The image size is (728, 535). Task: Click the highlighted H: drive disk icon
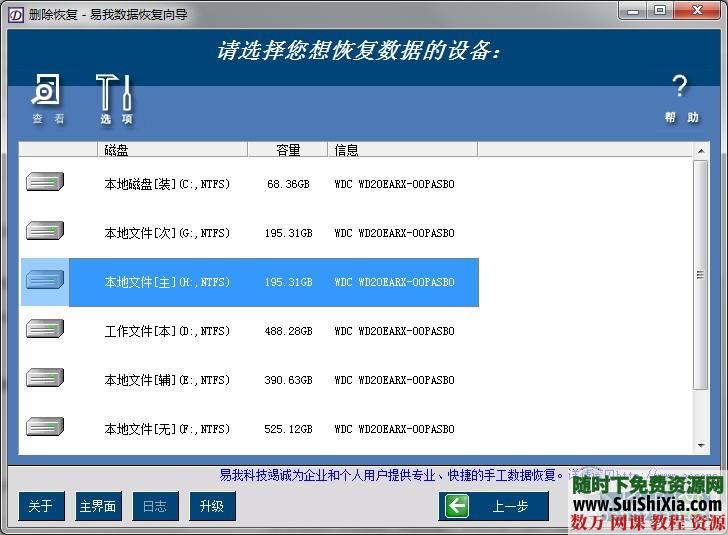pos(45,281)
